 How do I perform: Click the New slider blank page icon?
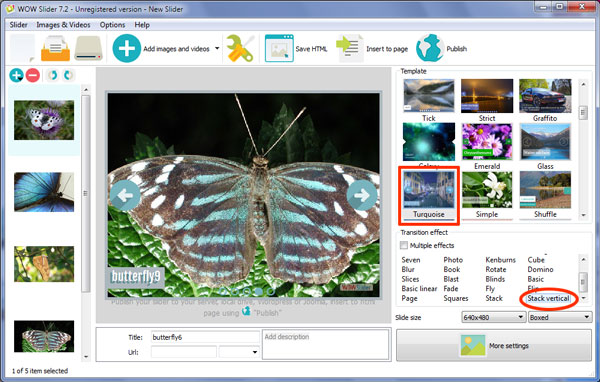tap(22, 48)
